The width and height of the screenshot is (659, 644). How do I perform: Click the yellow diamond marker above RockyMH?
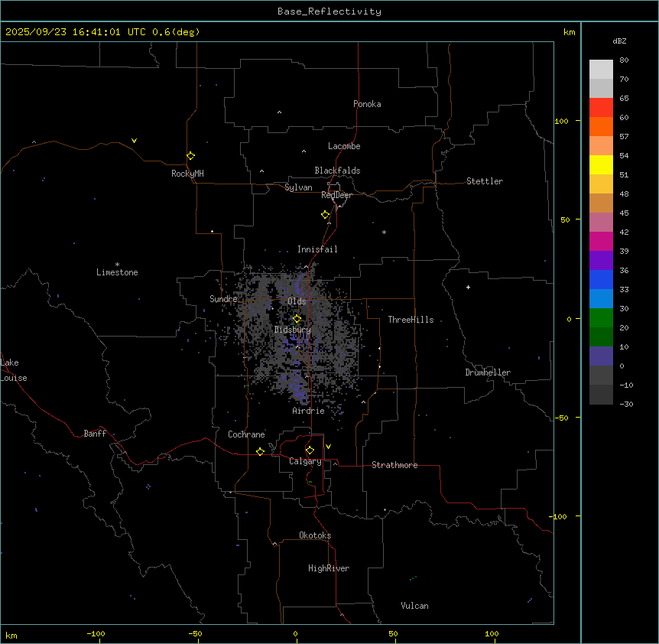[190, 155]
